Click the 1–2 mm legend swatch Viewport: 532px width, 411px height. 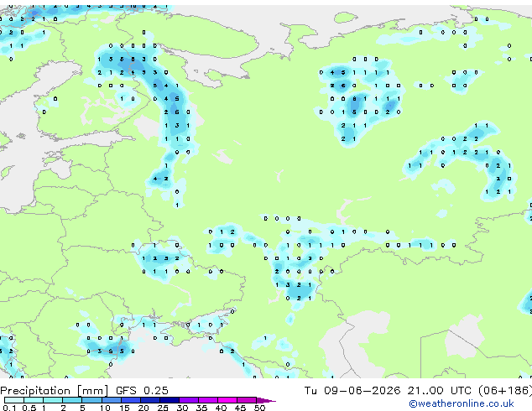[x=53, y=400]
